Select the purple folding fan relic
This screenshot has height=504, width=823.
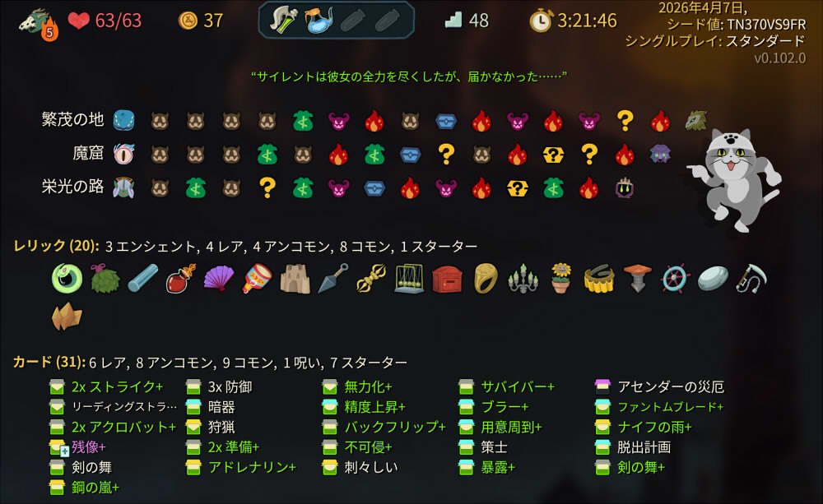[219, 278]
